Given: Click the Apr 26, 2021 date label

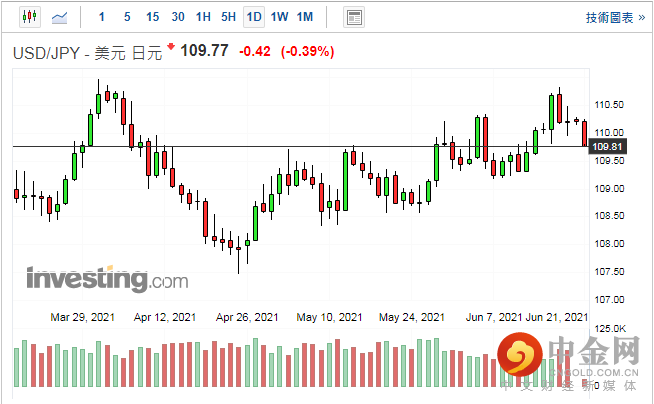Looking at the screenshot, I should (247, 317).
